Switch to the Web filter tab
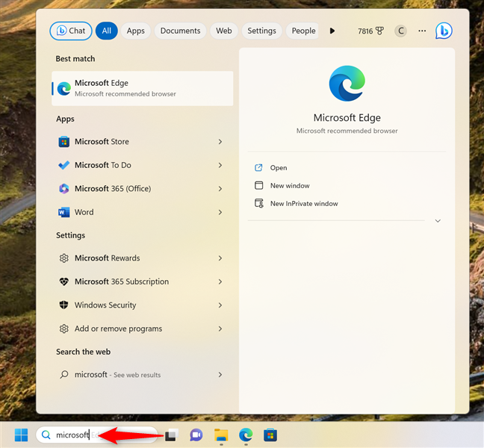Viewport: 484px width, 448px height. point(224,31)
